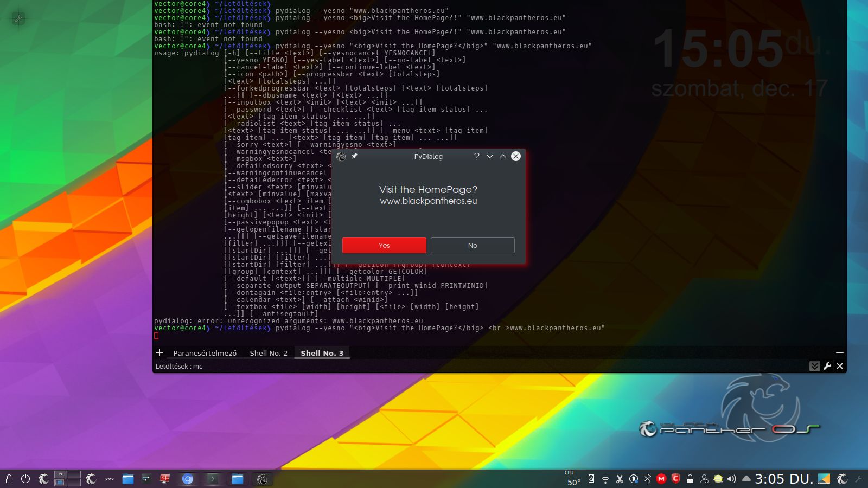This screenshot has height=488, width=868.
Task: Click the PyDialog panther window-menu icon
Action: coord(341,156)
